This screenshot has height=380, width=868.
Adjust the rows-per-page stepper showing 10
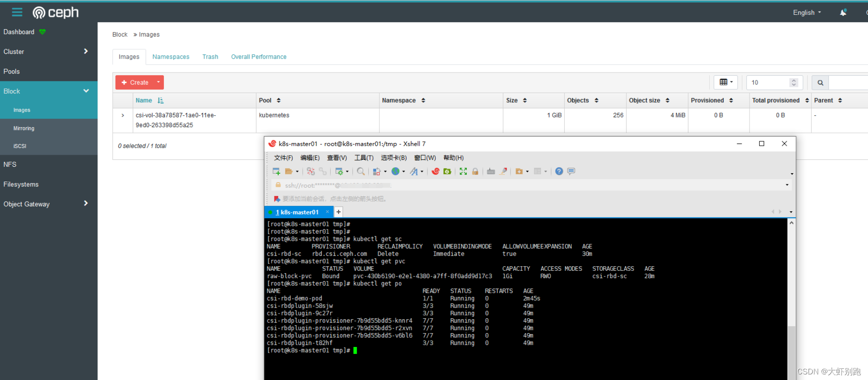[x=794, y=83]
